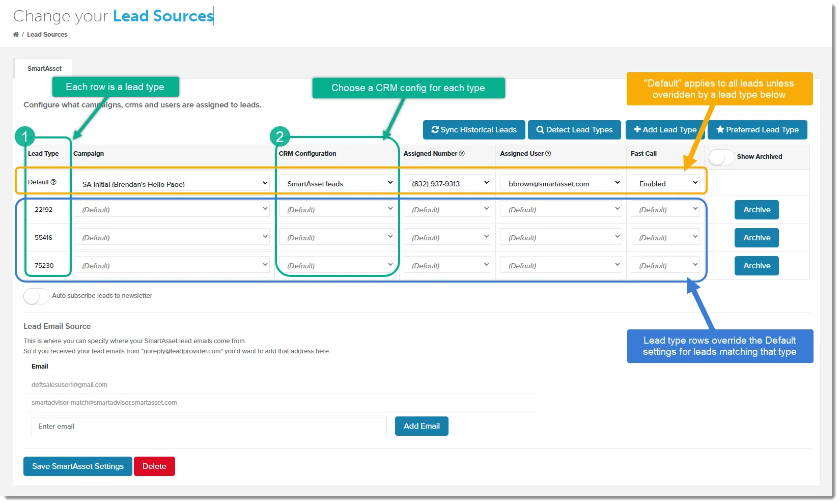The height and width of the screenshot is (504, 840).
Task: Open the Default row Campaign dropdown
Action: [x=172, y=183]
